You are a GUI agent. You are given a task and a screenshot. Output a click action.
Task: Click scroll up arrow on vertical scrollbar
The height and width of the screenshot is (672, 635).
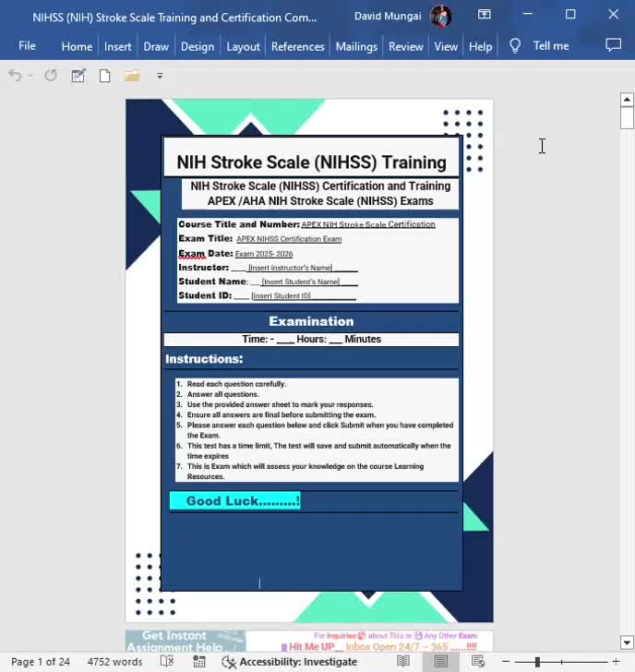click(x=627, y=100)
